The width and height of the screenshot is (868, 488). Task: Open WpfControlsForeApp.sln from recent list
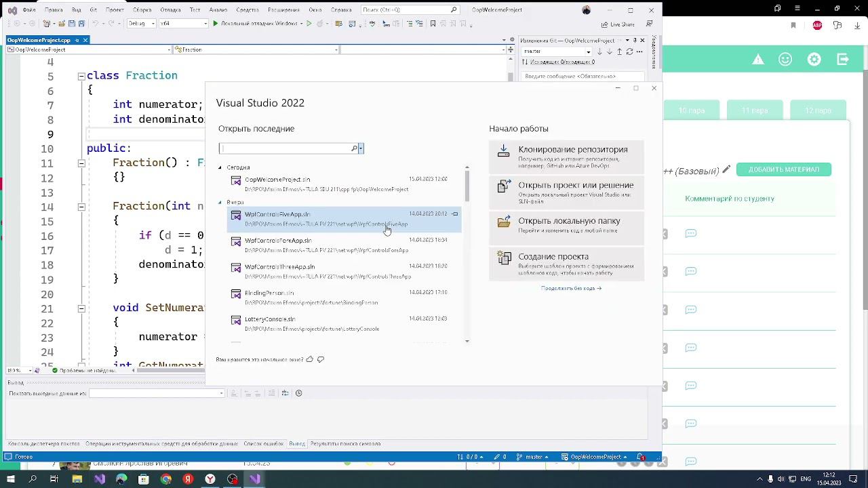coord(344,245)
